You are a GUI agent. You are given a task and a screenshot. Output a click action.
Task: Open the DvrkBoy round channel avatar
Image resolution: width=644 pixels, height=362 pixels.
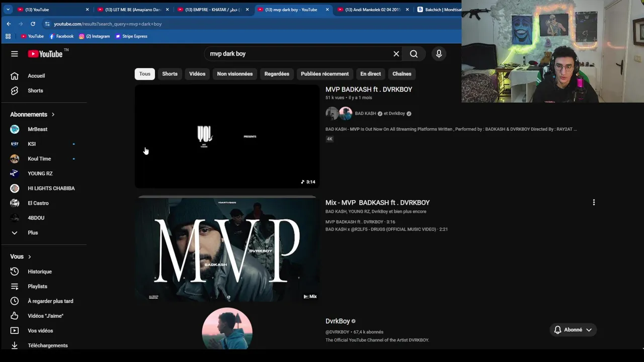[227, 329]
